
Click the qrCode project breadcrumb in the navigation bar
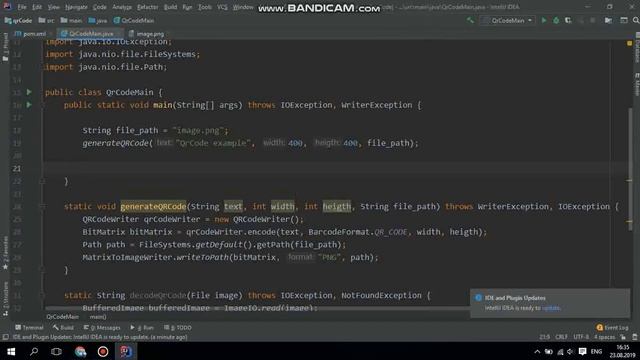pos(18,20)
